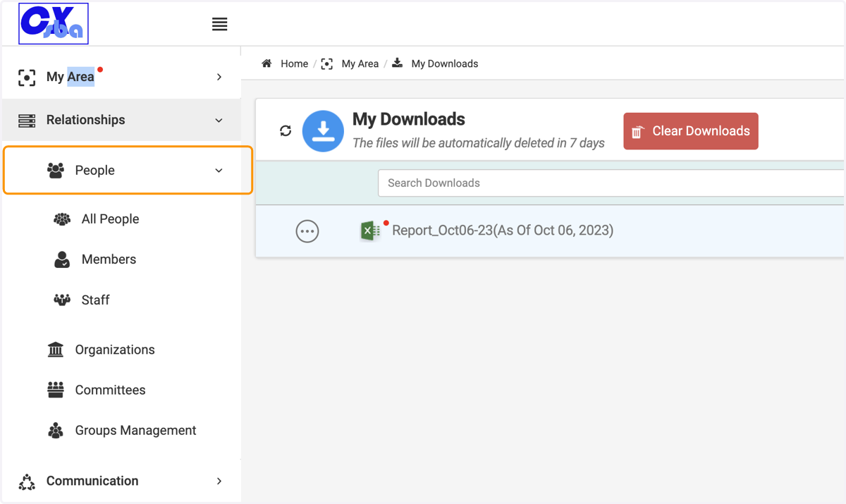Expand the Communication menu chevron
The image size is (846, 504).
point(219,481)
